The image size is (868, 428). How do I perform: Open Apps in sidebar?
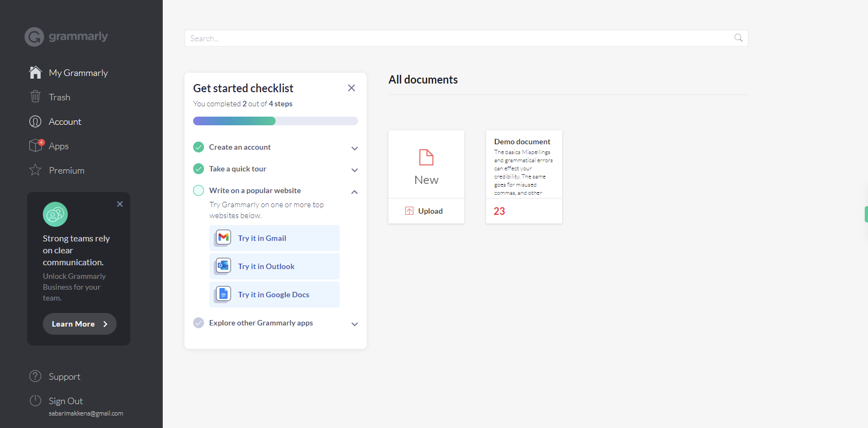(59, 146)
